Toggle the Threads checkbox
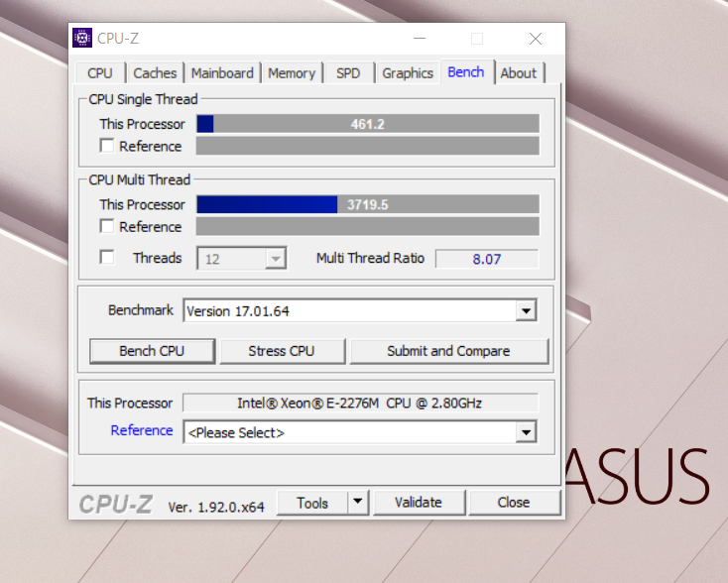Image resolution: width=728 pixels, height=583 pixels. coord(107,258)
